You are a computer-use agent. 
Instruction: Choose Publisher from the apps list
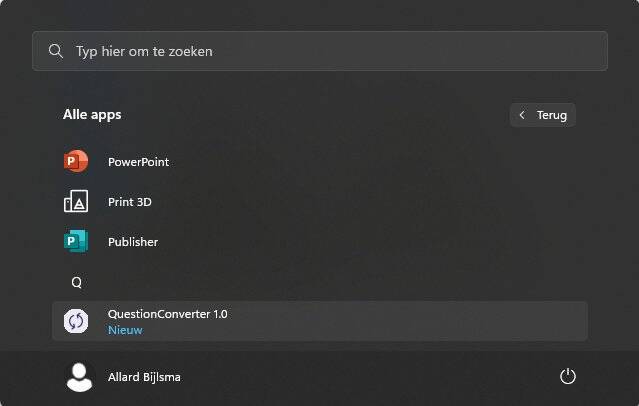(x=133, y=242)
